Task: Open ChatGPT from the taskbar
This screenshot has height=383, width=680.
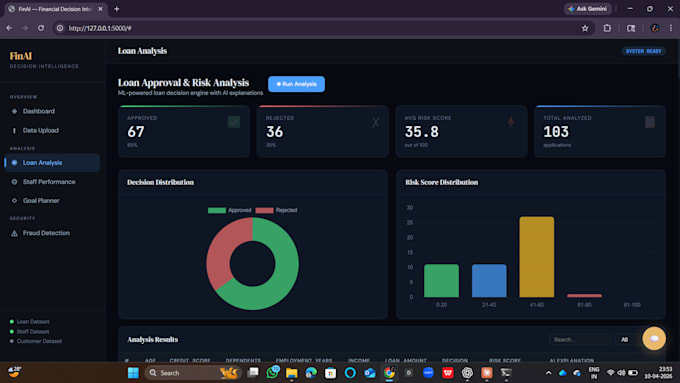Action: (x=467, y=373)
